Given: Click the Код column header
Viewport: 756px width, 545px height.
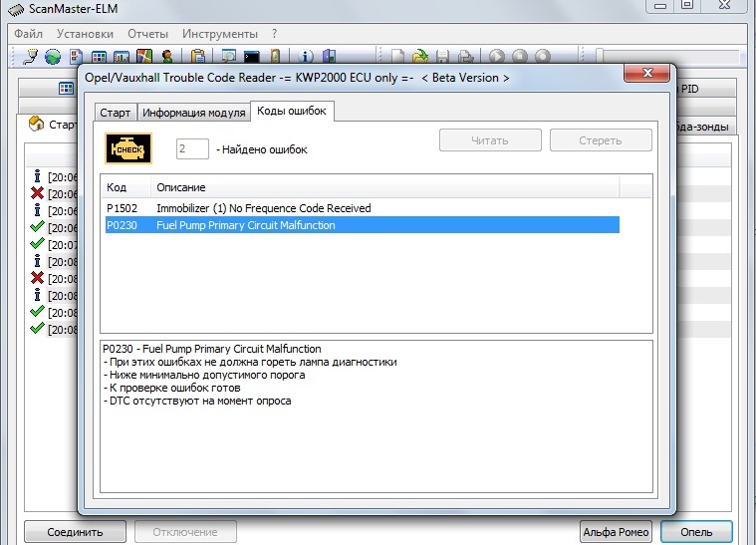Looking at the screenshot, I should (126, 187).
